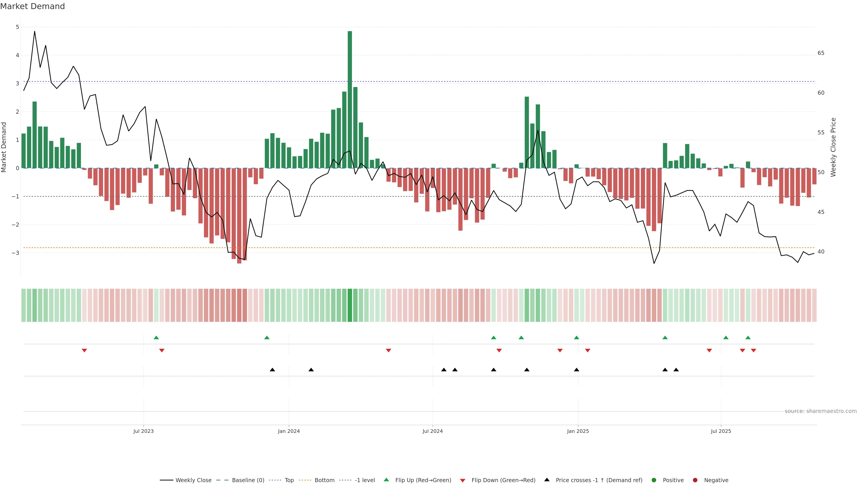Screen dimensions: 868x488
Task: Click the source: sharemaestro.com text
Action: (821, 411)
